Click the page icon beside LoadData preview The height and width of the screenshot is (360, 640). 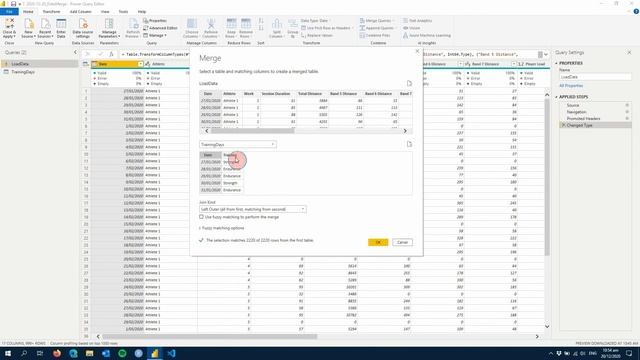point(409,83)
